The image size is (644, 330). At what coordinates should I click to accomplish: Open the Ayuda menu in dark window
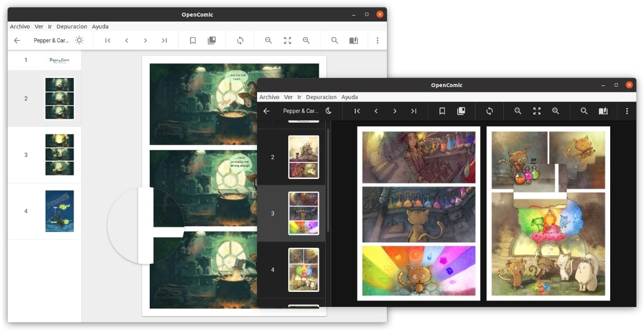pos(349,97)
